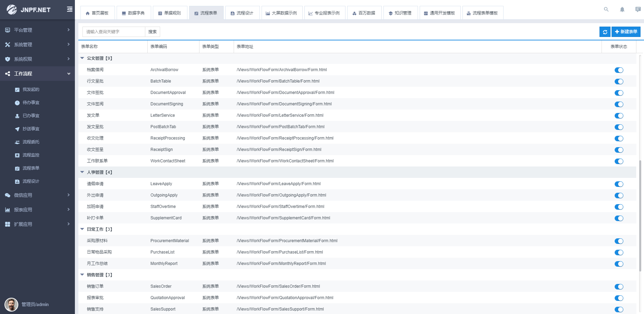This screenshot has height=314, width=644.
Task: Click the 抄送事宜 paper plane icon
Action: pyautogui.click(x=17, y=129)
